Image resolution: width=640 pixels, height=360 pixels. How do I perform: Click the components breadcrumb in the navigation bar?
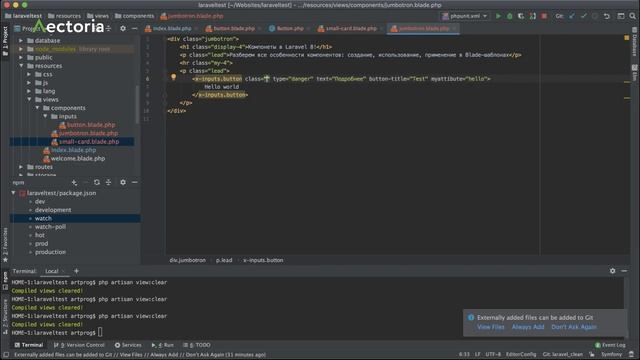click(135, 16)
